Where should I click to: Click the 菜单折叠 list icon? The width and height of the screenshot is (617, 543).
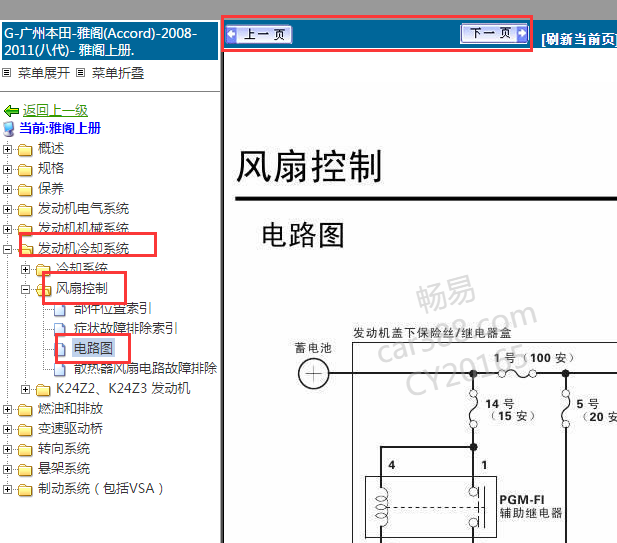point(80,72)
